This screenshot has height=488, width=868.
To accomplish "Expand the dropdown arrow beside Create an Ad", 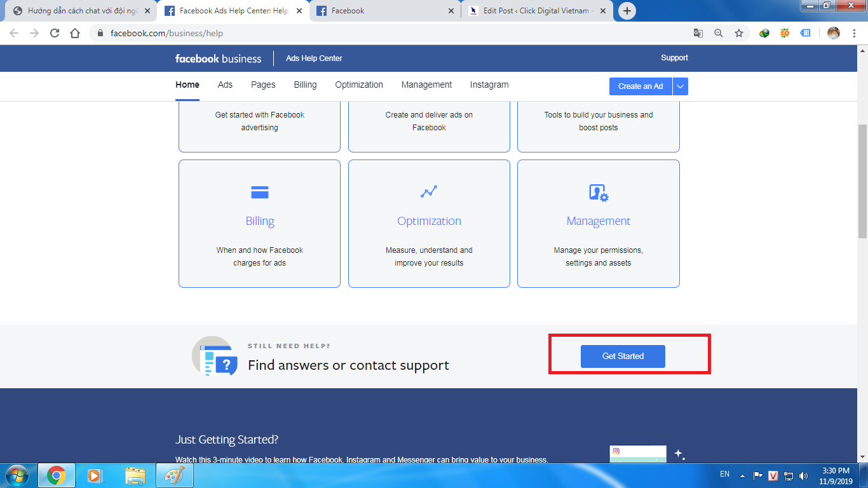I will (681, 86).
